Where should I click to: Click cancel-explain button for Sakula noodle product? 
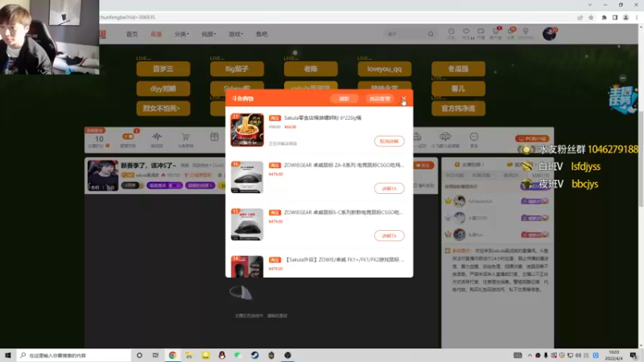tap(389, 142)
